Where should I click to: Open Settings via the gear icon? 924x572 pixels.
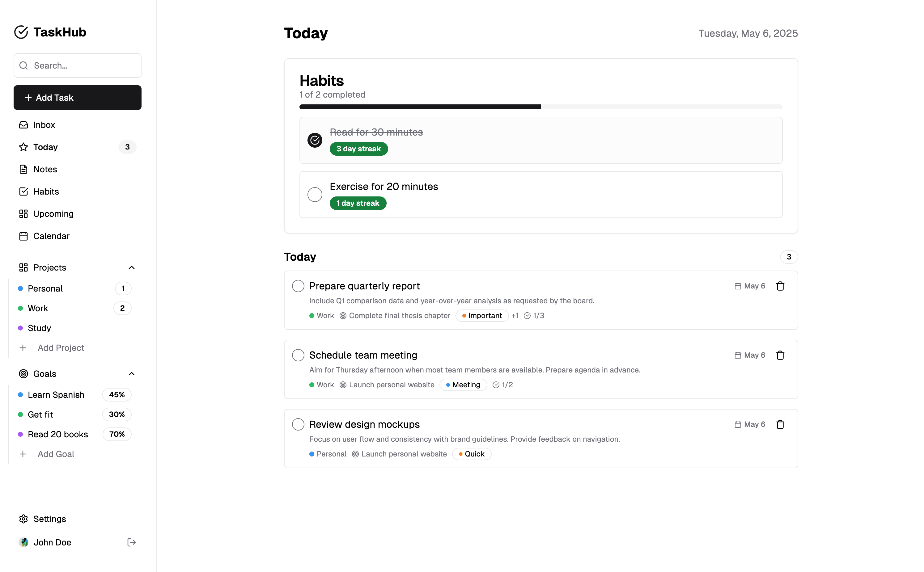coord(23,519)
